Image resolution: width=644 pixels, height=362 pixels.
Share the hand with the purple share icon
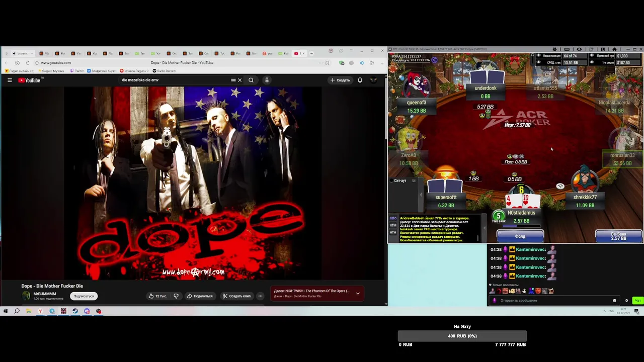click(434, 60)
